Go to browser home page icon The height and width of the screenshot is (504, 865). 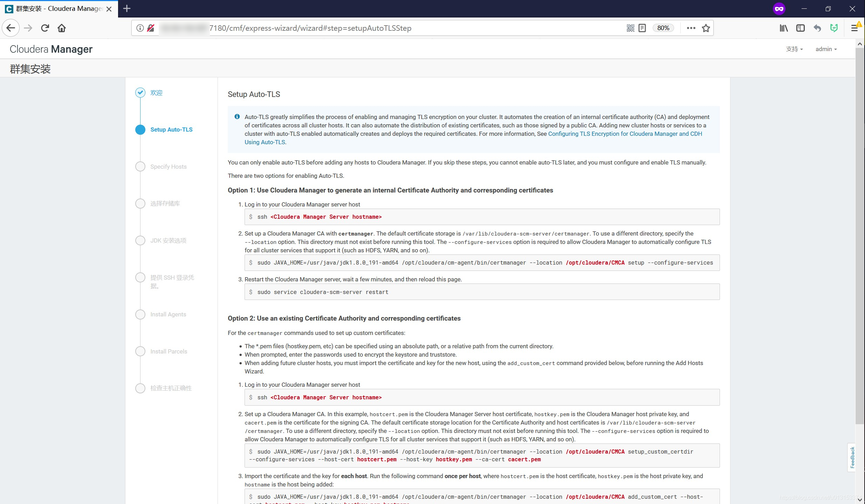62,28
